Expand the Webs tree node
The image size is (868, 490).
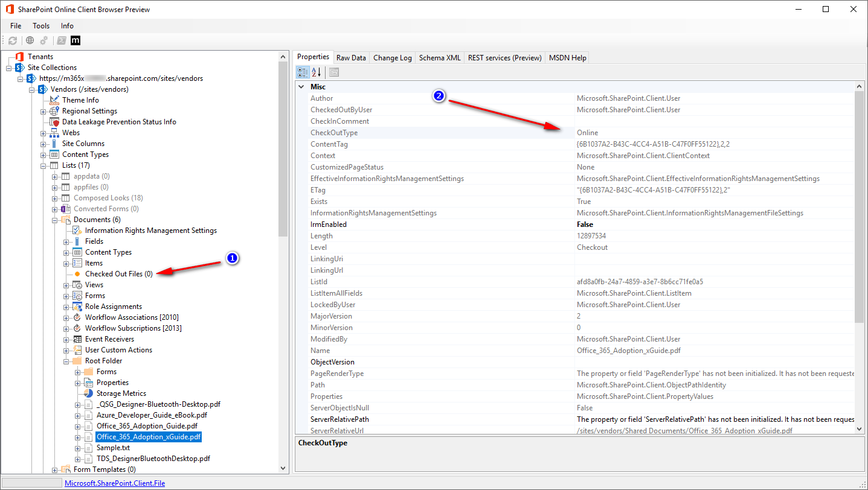tap(43, 133)
